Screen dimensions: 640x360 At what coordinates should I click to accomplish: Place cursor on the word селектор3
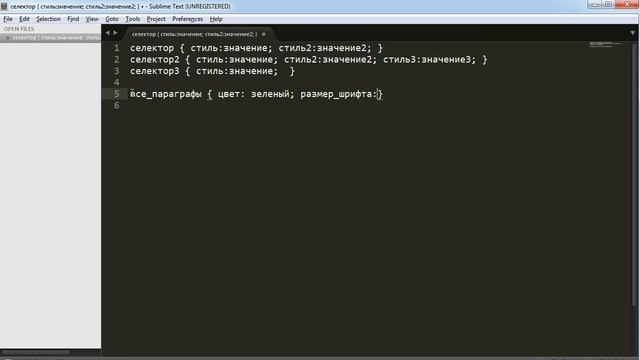(x=155, y=71)
